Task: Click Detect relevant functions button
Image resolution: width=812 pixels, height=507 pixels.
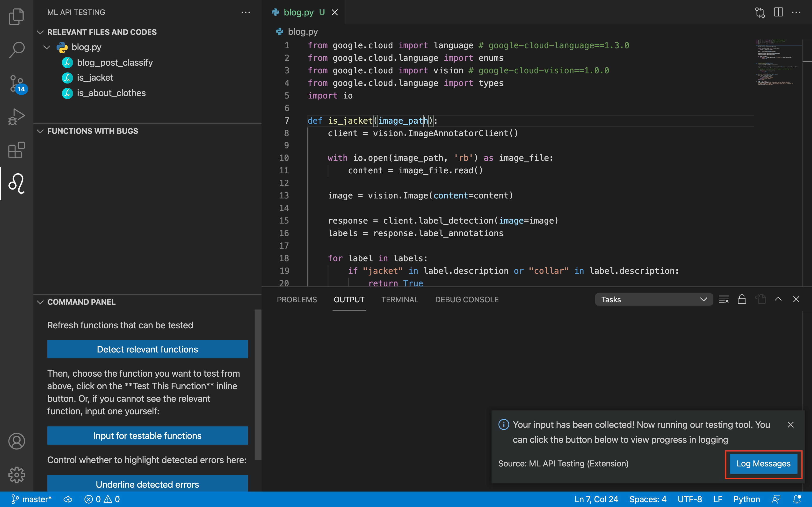Action: [147, 349]
